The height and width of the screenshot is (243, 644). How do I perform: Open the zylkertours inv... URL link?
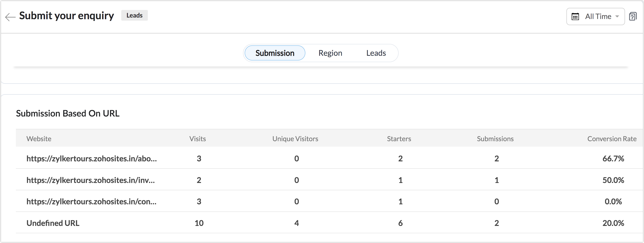(90, 180)
